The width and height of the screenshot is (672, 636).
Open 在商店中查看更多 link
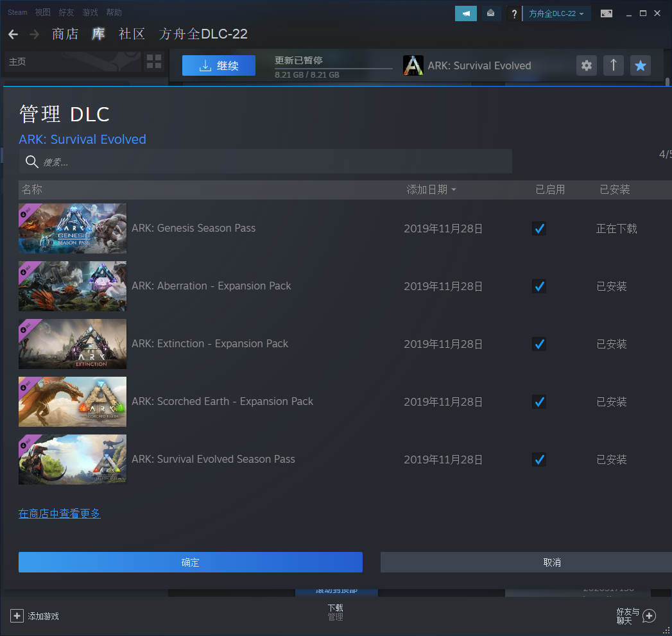click(60, 513)
